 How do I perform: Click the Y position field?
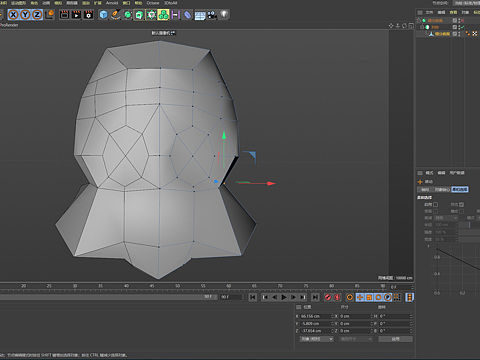click(316, 323)
